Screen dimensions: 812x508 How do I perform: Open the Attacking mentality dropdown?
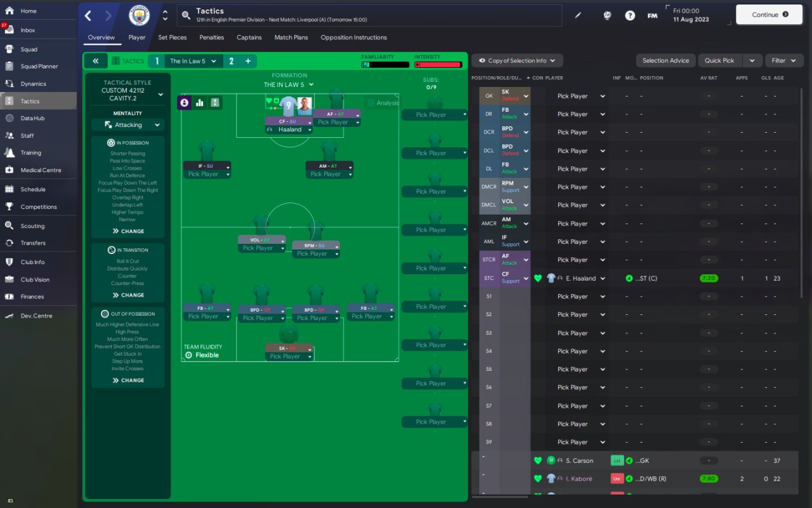(128, 125)
